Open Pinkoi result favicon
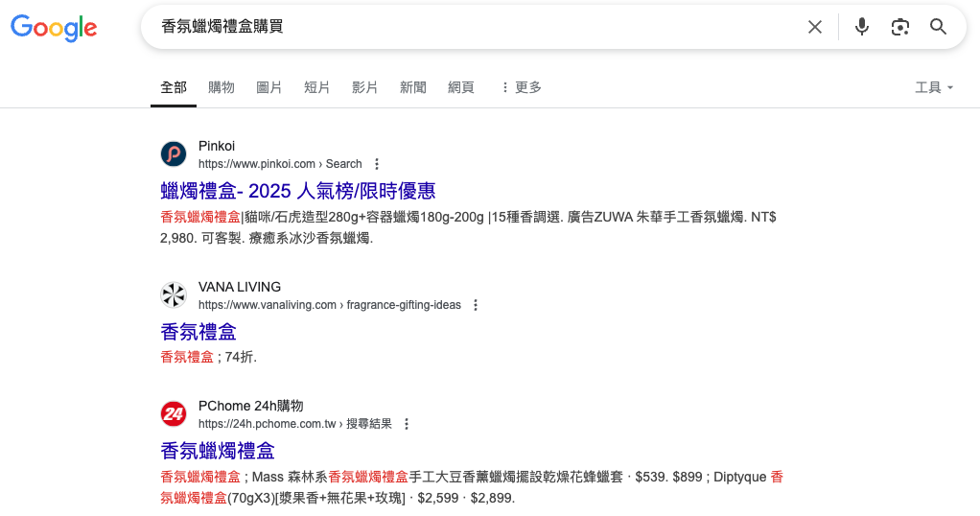The height and width of the screenshot is (516, 980). pyautogui.click(x=174, y=153)
